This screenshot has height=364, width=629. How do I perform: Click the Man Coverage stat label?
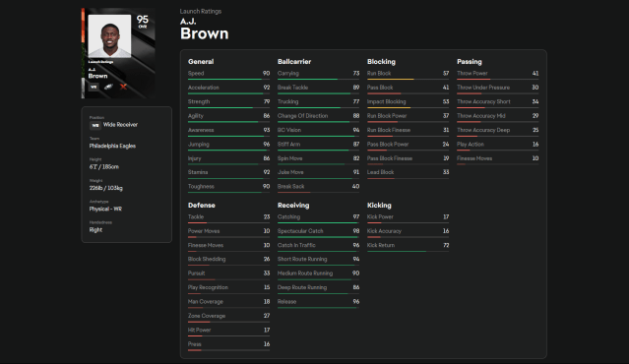pyautogui.click(x=206, y=301)
